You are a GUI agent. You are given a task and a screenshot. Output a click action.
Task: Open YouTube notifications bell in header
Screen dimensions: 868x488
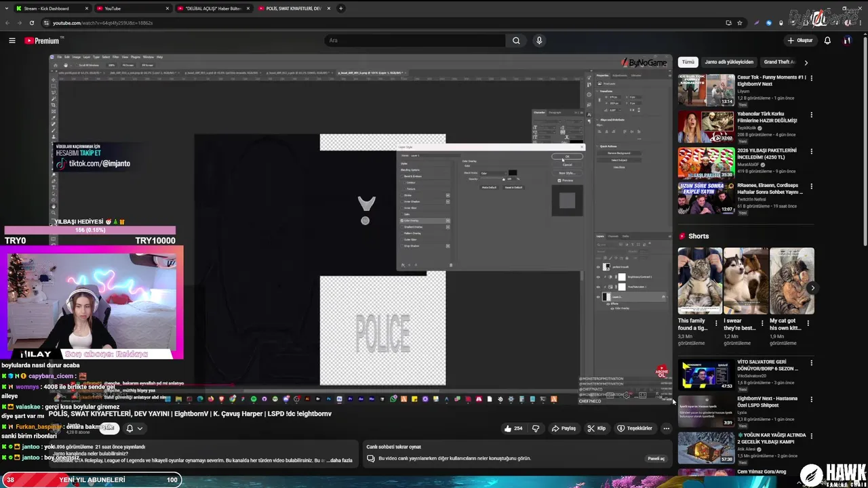click(827, 41)
